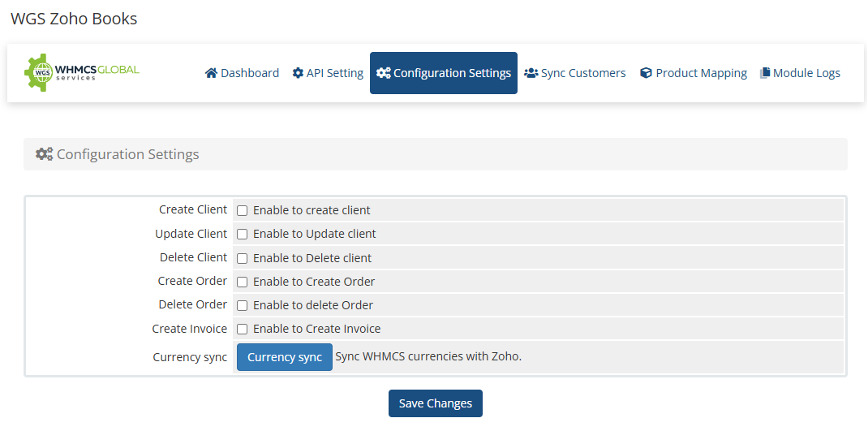Toggle the delete Order checkbox

[x=242, y=305]
